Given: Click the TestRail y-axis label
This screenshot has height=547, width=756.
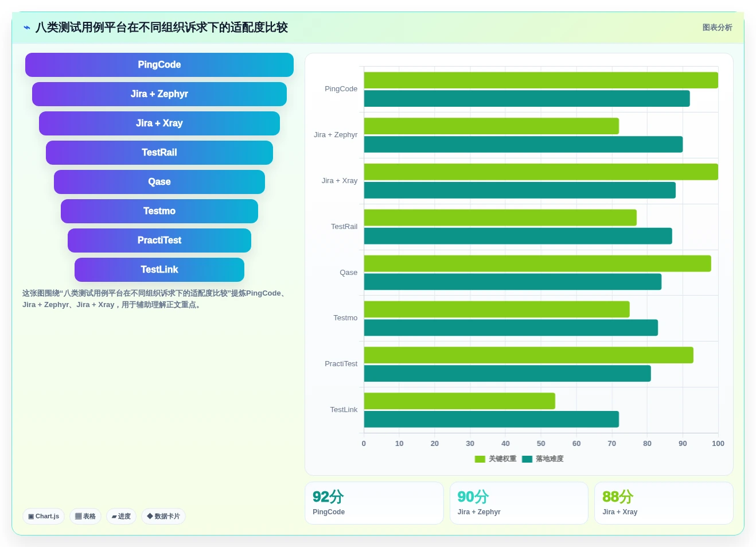Looking at the screenshot, I should click(344, 227).
